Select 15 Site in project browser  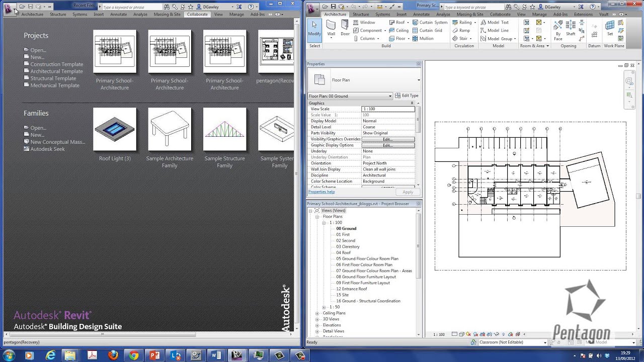click(343, 295)
